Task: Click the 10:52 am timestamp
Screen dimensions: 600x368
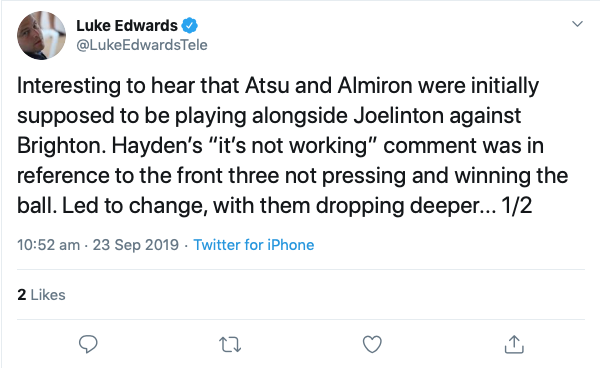Action: pos(48,245)
